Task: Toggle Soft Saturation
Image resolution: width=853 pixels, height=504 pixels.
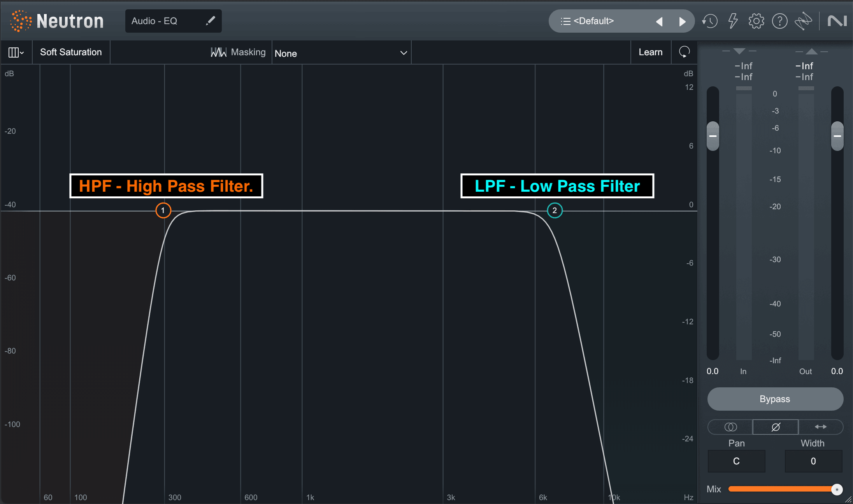Action: (71, 52)
